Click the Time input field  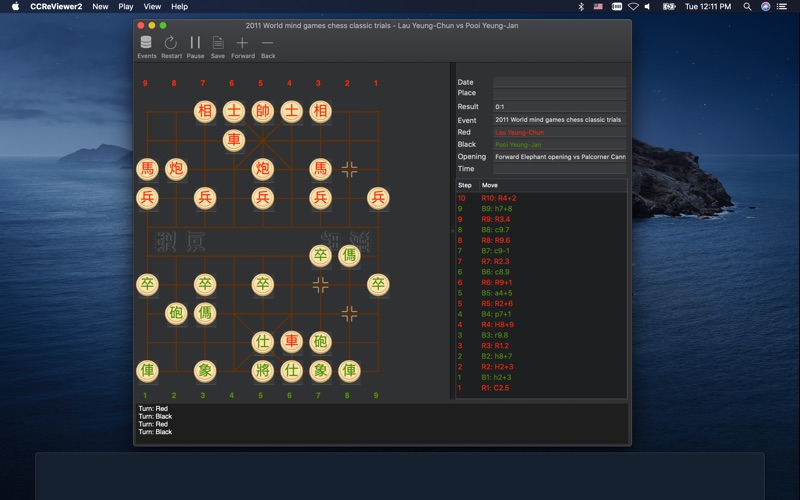[559, 169]
